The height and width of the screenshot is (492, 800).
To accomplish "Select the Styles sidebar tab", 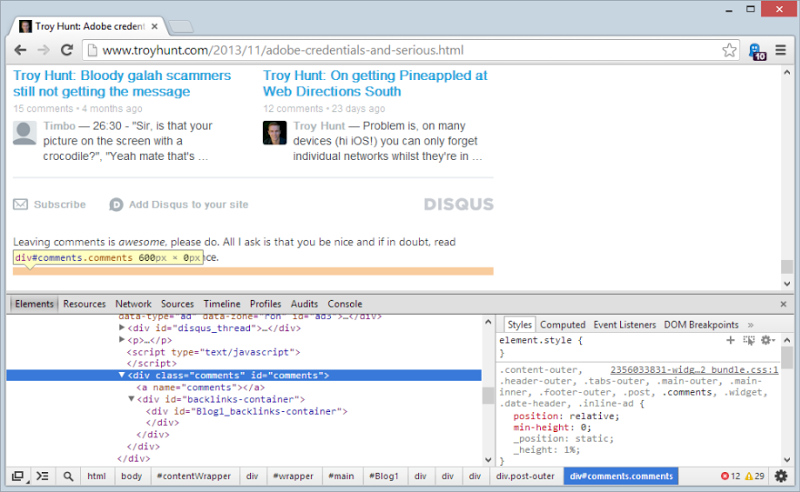I will (519, 325).
